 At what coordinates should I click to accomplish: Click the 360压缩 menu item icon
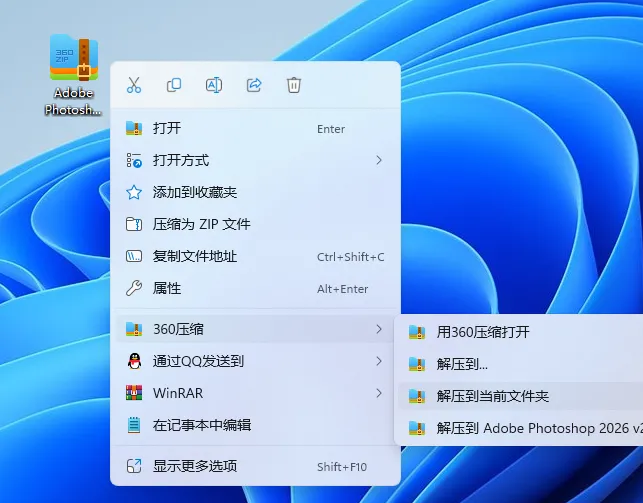(x=134, y=329)
